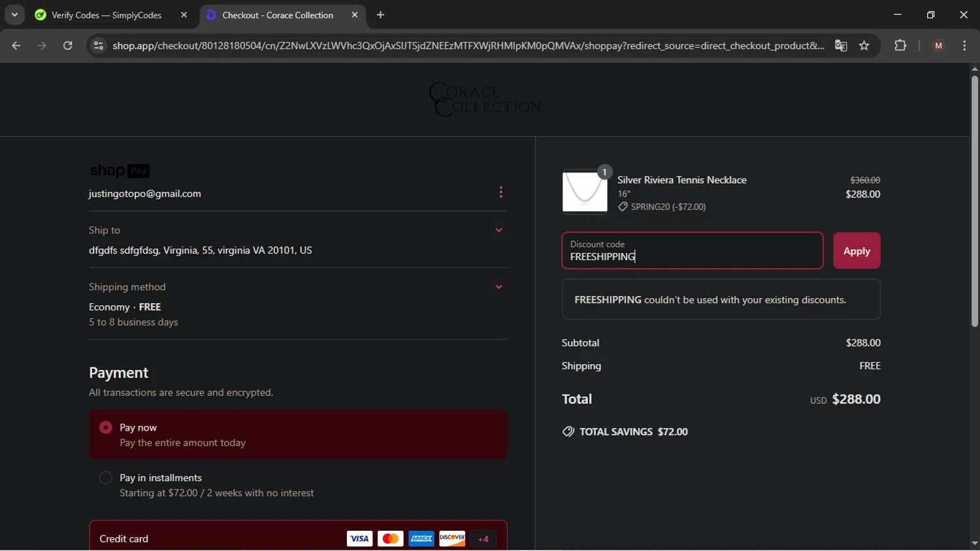Click the Economy · FREE shipping text
The height and width of the screenshot is (551, 980).
tap(125, 307)
